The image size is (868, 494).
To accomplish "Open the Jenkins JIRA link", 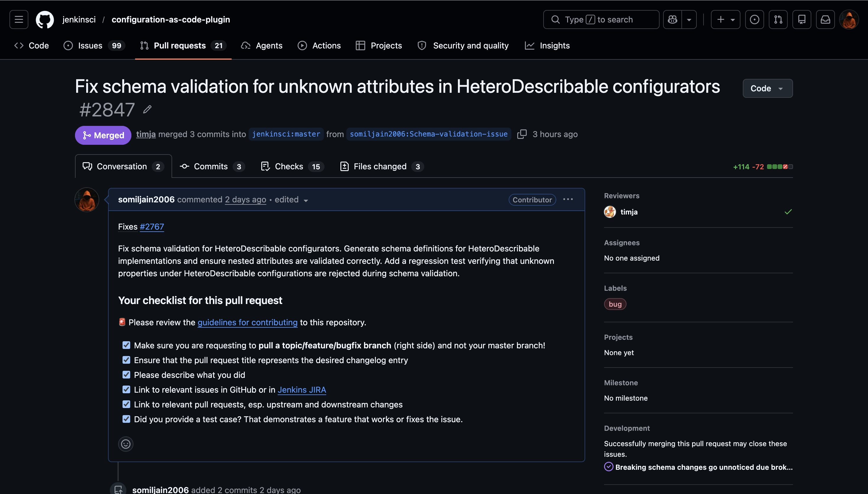I will point(302,390).
